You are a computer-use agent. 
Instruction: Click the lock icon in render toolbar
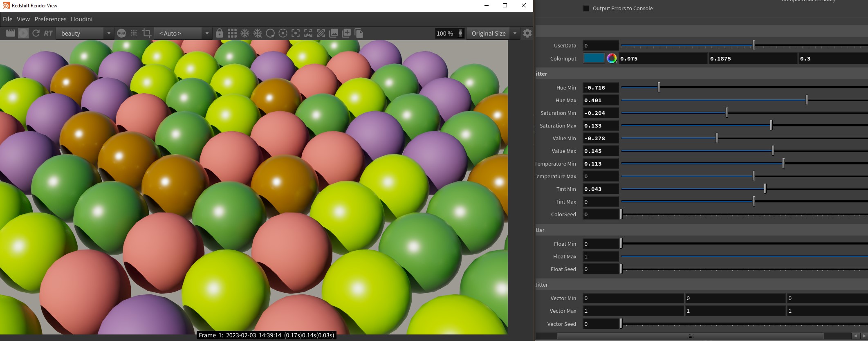pos(220,34)
